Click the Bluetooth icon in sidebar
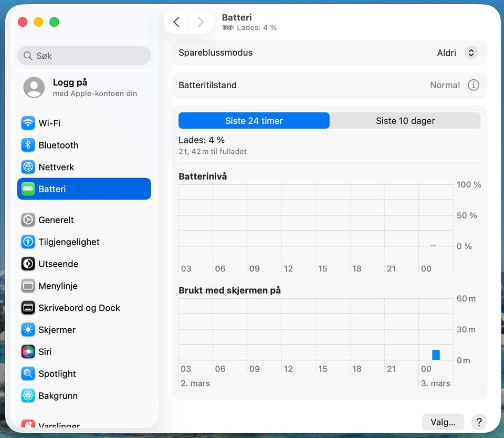Screen dimensions: 504x438 point(28,145)
